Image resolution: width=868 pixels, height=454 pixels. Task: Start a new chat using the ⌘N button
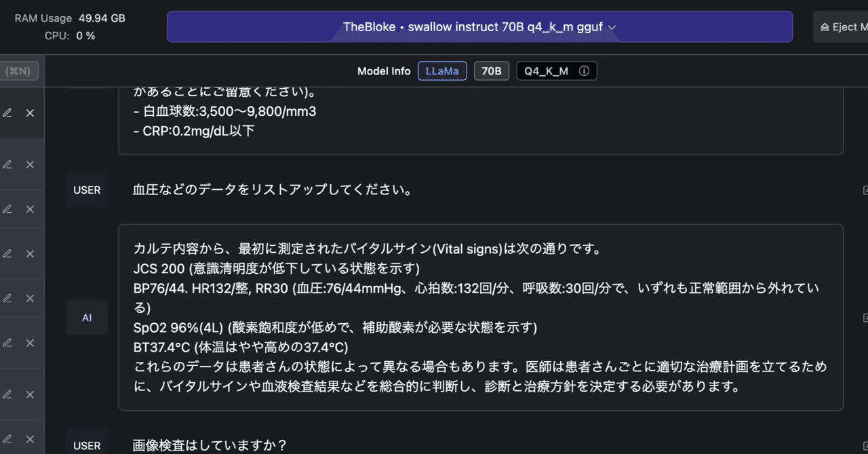(18, 70)
